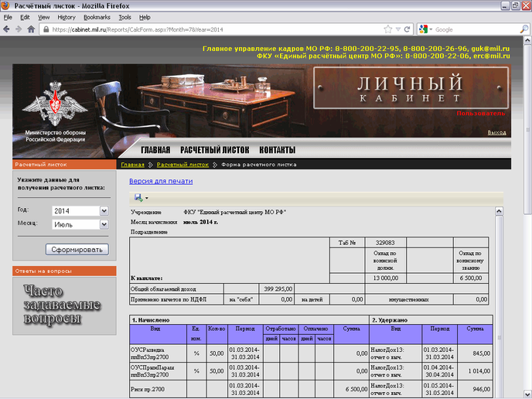Click the padlock site identity icon
This screenshot has height=399, width=532.
tap(46, 29)
